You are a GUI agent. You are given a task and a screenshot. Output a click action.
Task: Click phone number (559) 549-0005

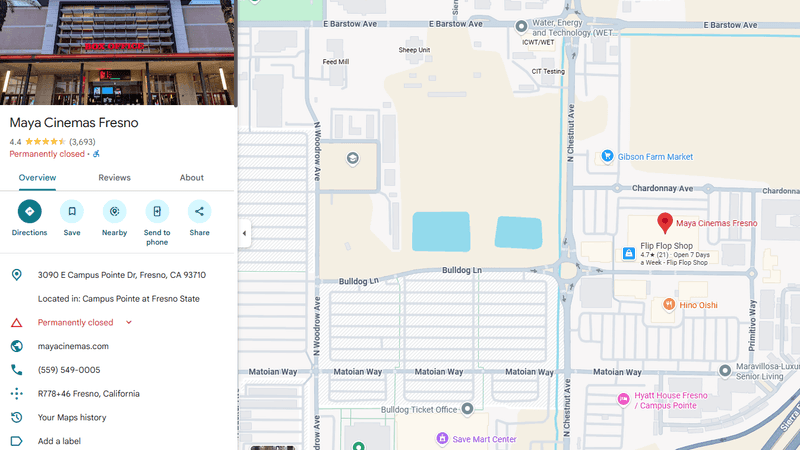tap(69, 370)
